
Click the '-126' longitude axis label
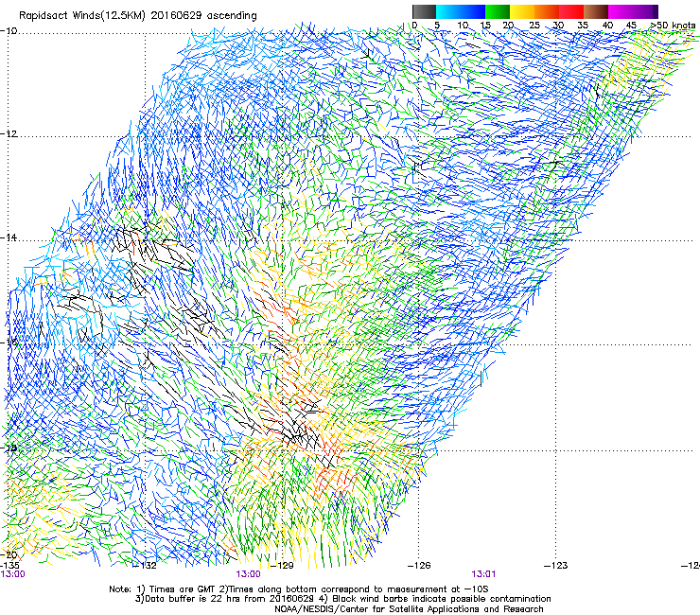419,566
